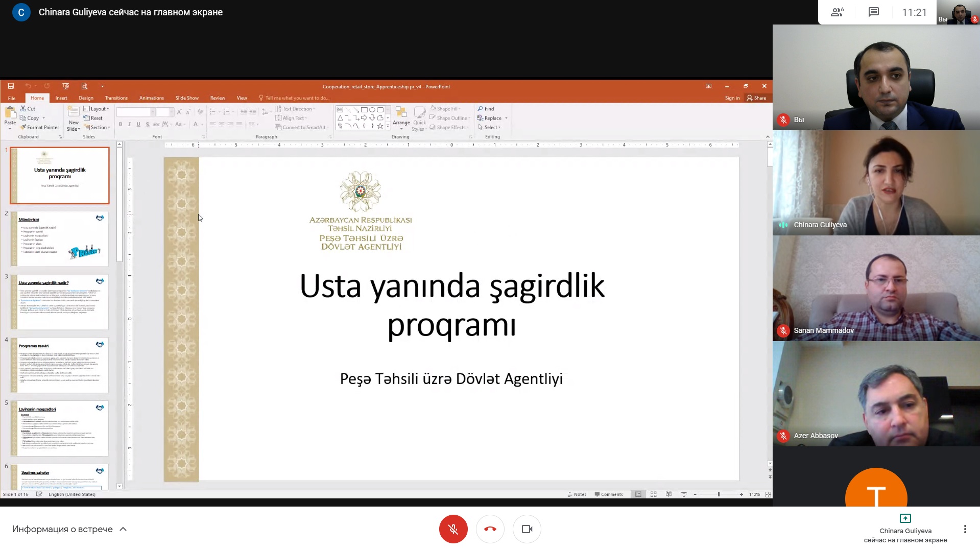980x551 pixels.
Task: Open the Slide Show ribbon tab
Action: pos(187,98)
